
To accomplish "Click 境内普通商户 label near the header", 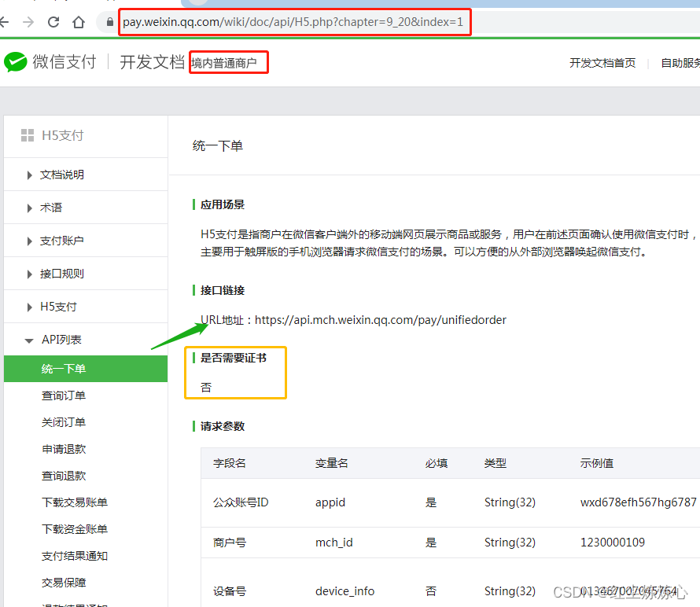I will point(224,63).
